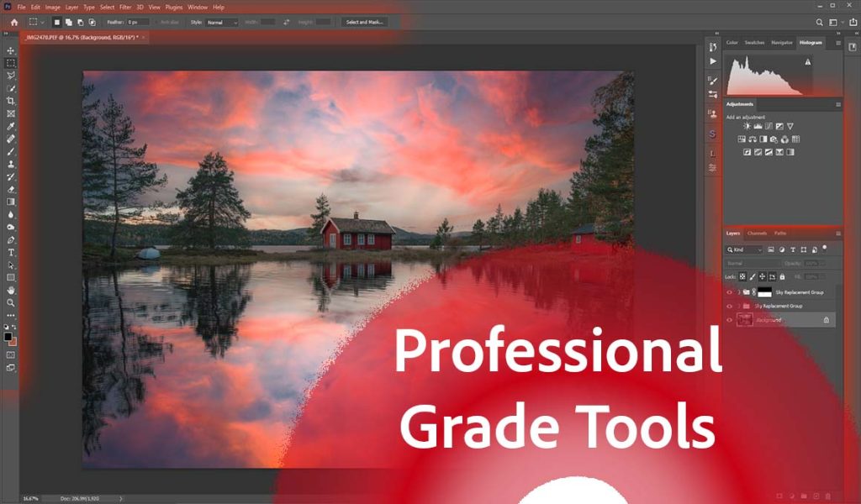The height and width of the screenshot is (504, 861).
Task: Add a Photo Filter adjustment
Action: pos(774,139)
